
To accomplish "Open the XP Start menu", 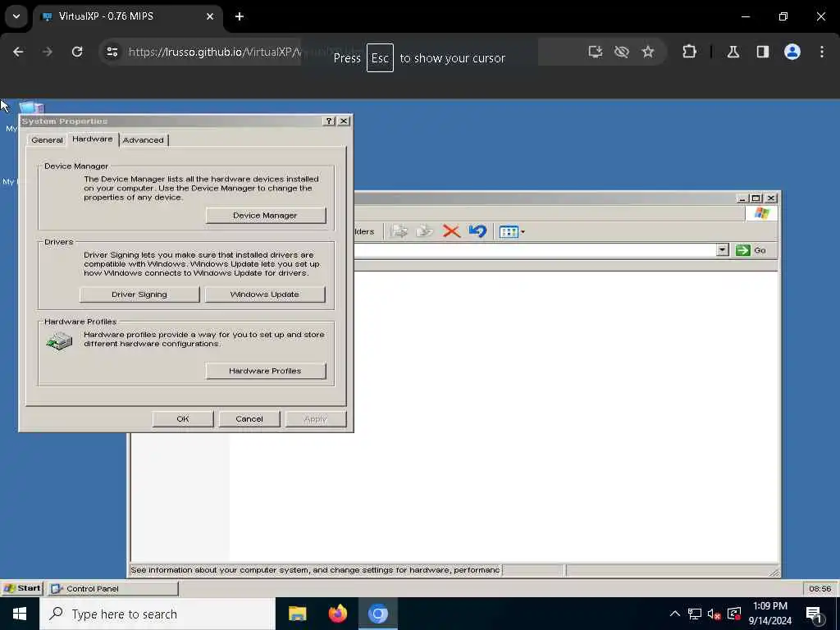I will 22,588.
